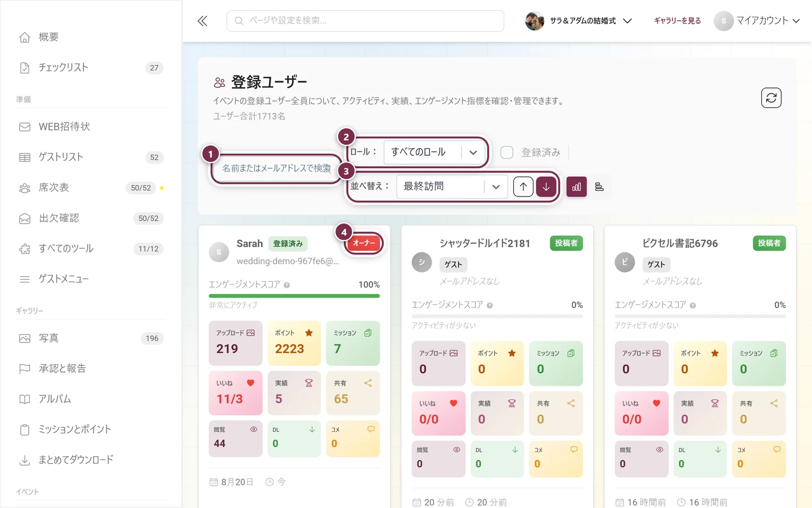Click Sarah's 共有 share tile

coord(353,393)
